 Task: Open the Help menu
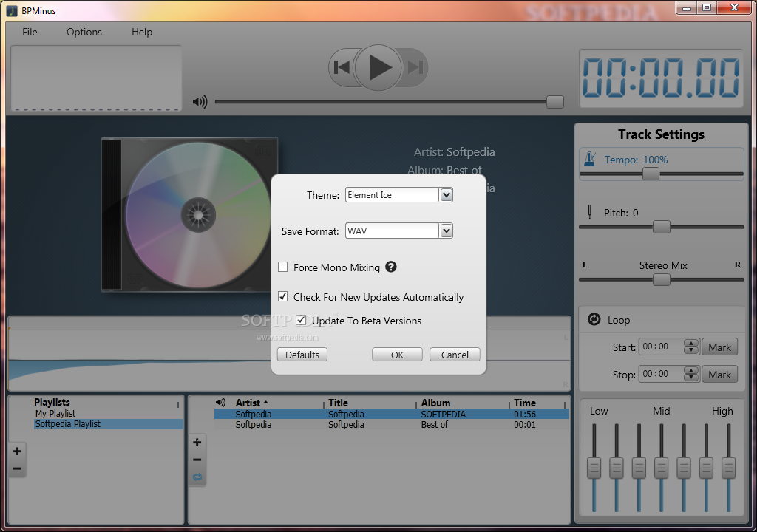pyautogui.click(x=142, y=32)
